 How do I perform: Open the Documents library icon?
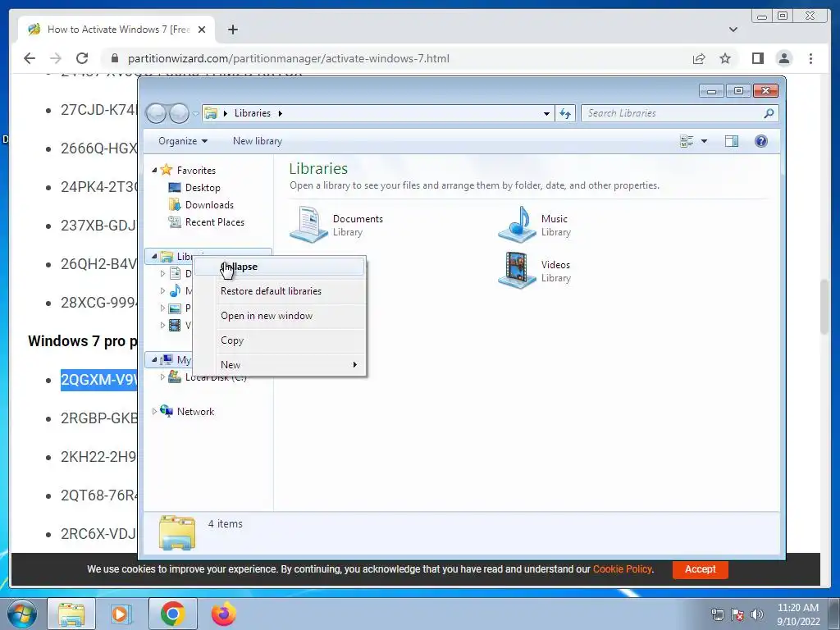tap(308, 225)
